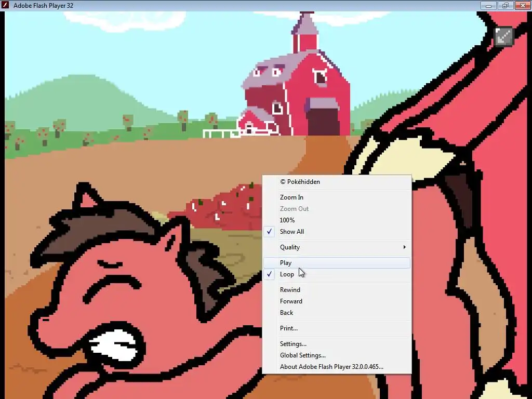Open About Adobe Flash Player 32.0.0.465...

(337, 366)
